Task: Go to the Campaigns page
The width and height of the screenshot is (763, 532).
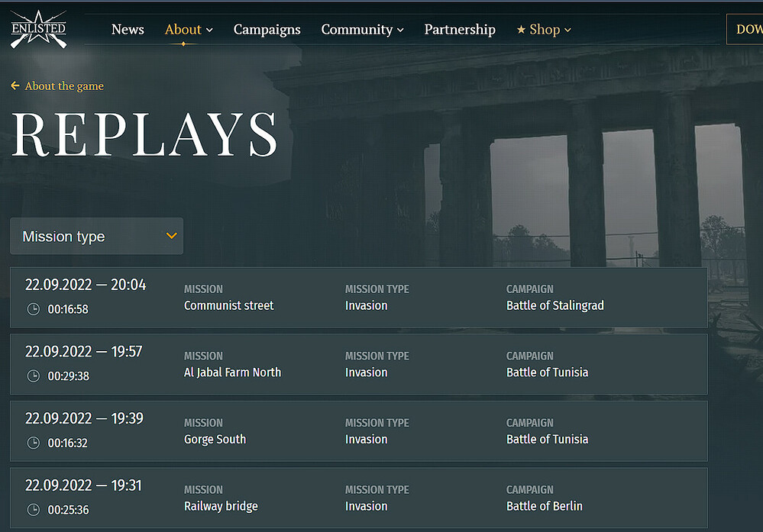Action: [267, 30]
